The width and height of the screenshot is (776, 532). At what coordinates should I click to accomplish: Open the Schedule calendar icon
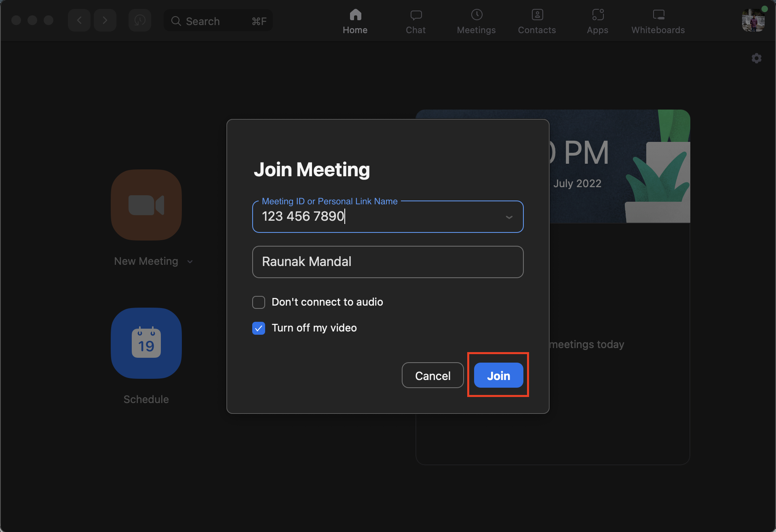[146, 343]
